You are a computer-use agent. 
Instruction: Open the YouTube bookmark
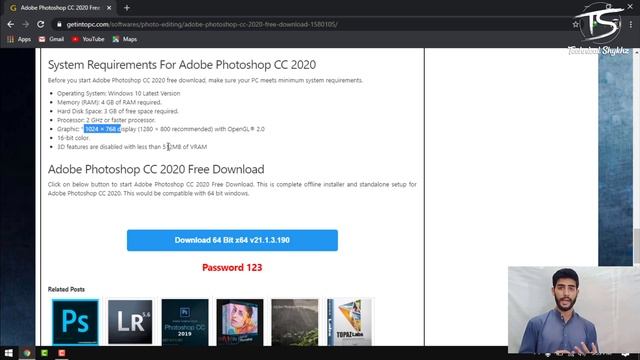tap(88, 39)
